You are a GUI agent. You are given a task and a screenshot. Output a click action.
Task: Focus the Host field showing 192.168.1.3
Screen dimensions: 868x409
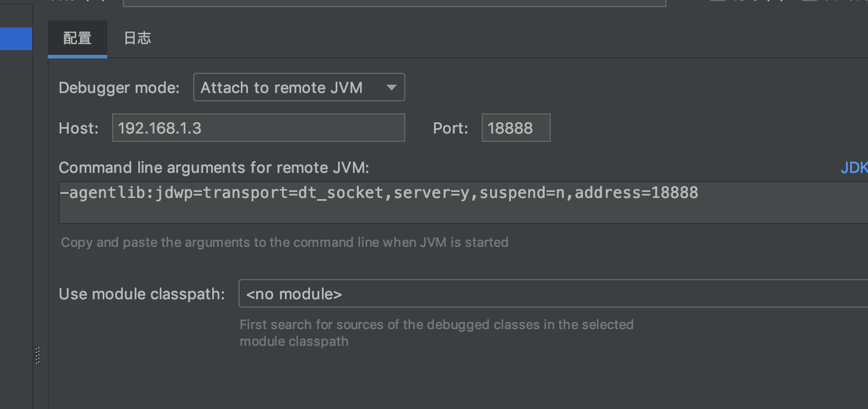click(259, 128)
